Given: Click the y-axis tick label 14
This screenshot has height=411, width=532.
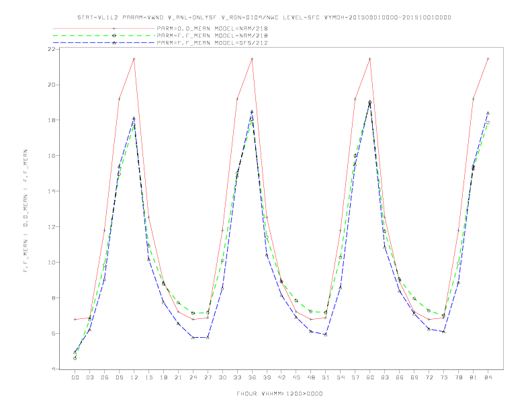Looking at the screenshot, I should click(x=51, y=191).
